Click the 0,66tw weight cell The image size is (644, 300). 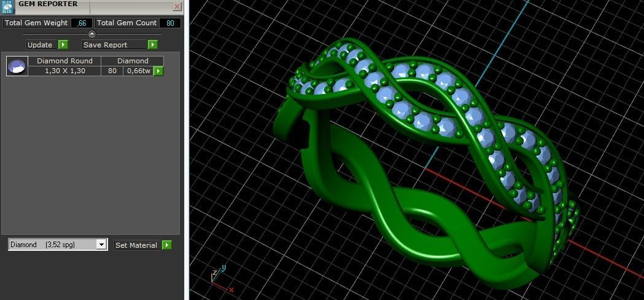138,71
